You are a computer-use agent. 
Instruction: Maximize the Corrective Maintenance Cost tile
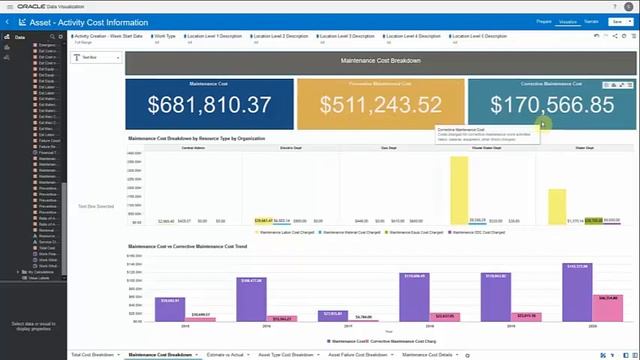(622, 85)
